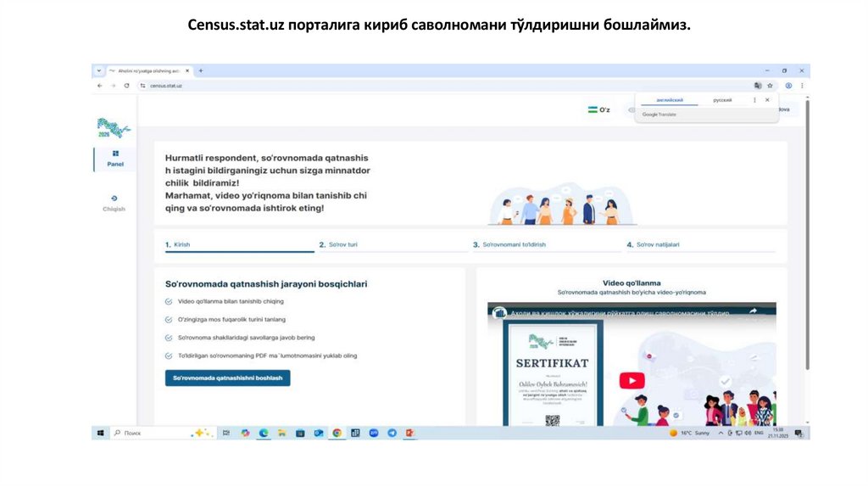Click the Video qo'llanma heading
Screen dimensions: 868x487
632,283
